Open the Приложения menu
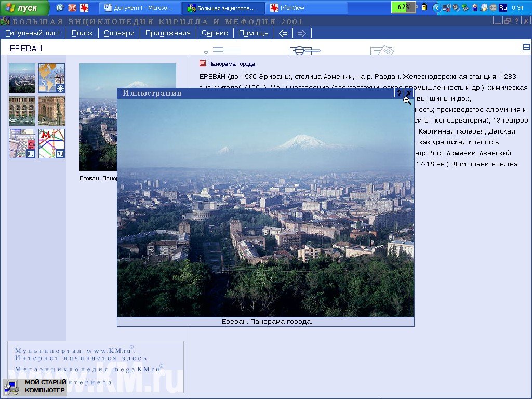Image resolution: width=532 pixels, height=399 pixels. coord(168,33)
